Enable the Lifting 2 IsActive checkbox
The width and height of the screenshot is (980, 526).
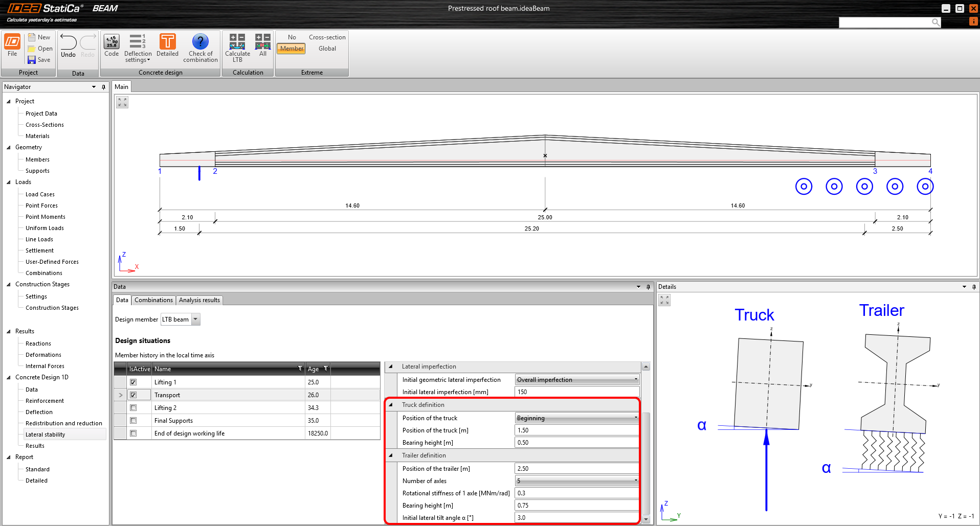(133, 408)
